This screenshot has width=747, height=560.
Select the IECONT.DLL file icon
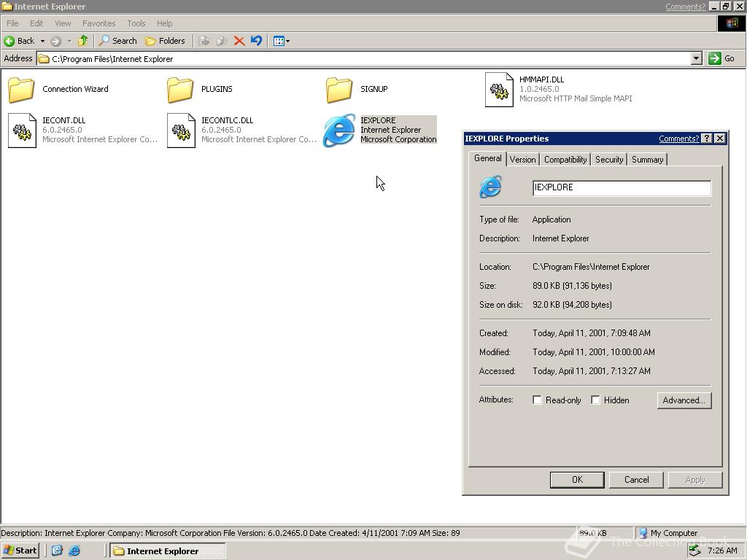point(22,131)
